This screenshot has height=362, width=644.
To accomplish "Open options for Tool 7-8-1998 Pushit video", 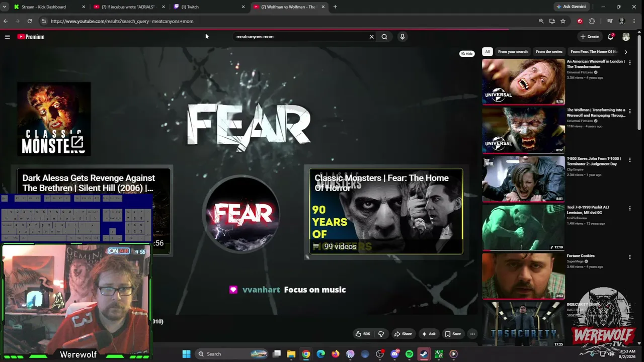I will click(x=630, y=208).
